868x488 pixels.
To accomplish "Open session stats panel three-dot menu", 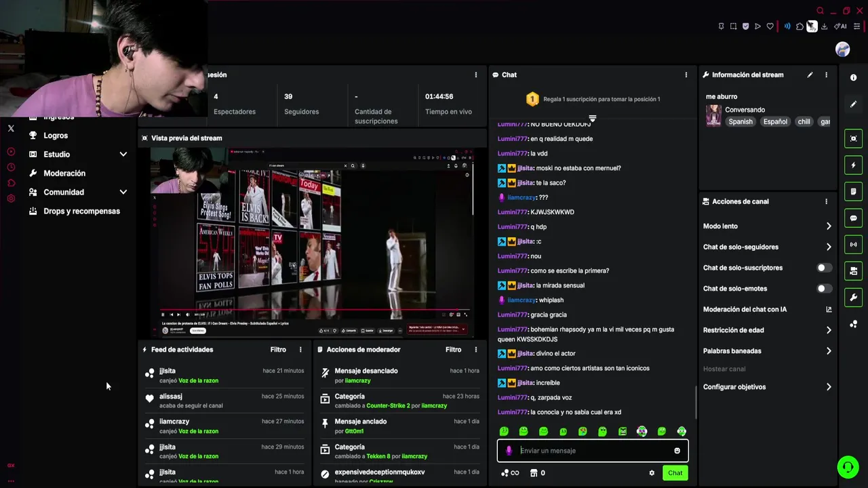I will pos(475,75).
